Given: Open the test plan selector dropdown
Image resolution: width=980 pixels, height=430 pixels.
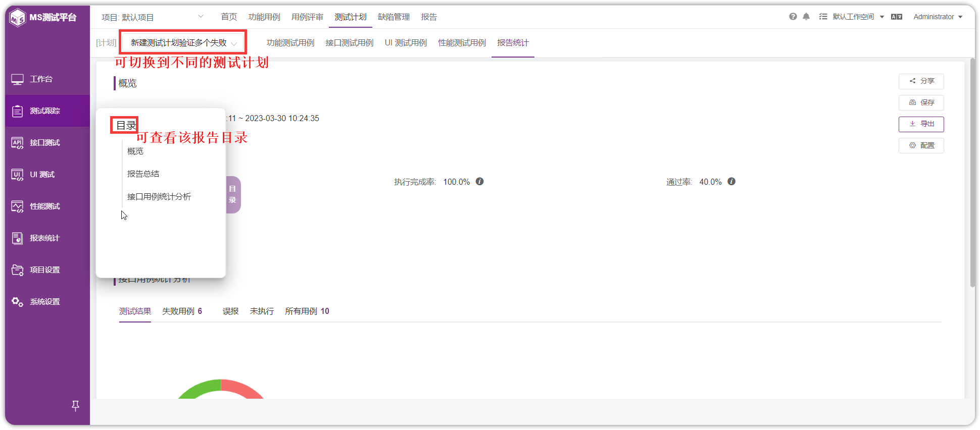Looking at the screenshot, I should click(183, 43).
